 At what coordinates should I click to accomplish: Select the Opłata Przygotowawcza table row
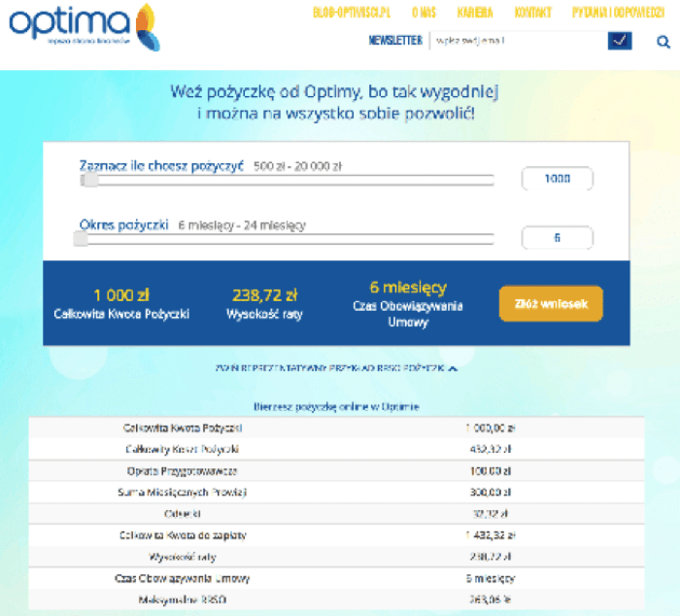pyautogui.click(x=336, y=470)
